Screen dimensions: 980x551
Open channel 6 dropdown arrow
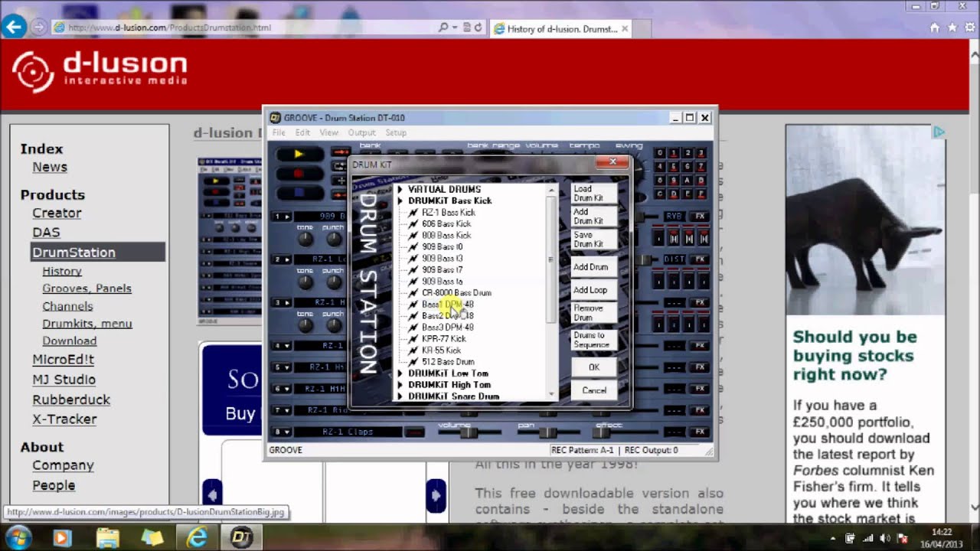pos(287,389)
